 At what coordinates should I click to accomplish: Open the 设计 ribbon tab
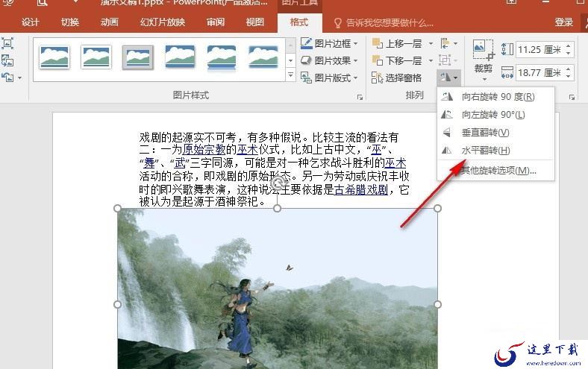pos(30,22)
